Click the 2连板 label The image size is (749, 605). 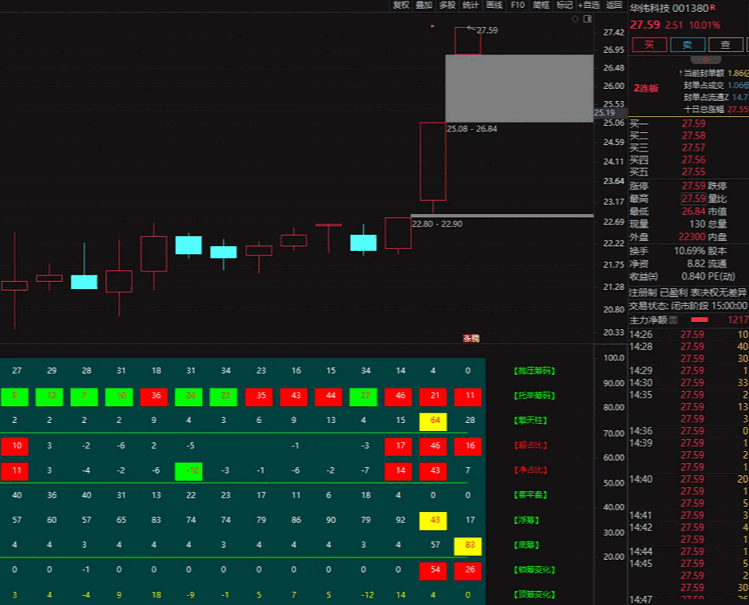coord(646,88)
